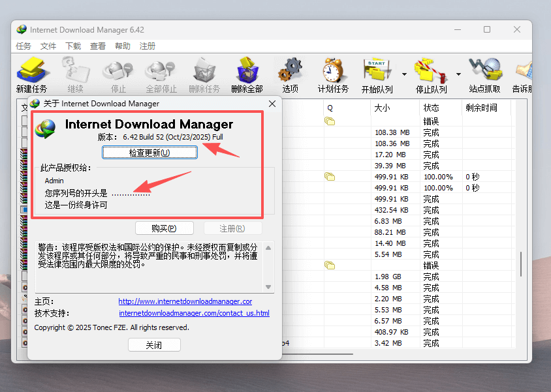This screenshot has width=551, height=392.
Task: Expand the 开始队列 dropdown arrow
Action: pyautogui.click(x=403, y=73)
